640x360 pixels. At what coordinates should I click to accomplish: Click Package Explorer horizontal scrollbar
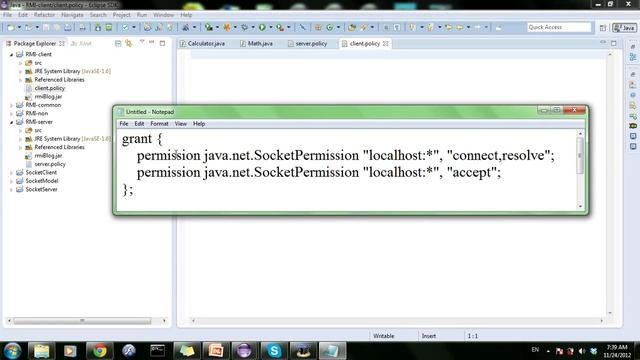[x=82, y=321]
